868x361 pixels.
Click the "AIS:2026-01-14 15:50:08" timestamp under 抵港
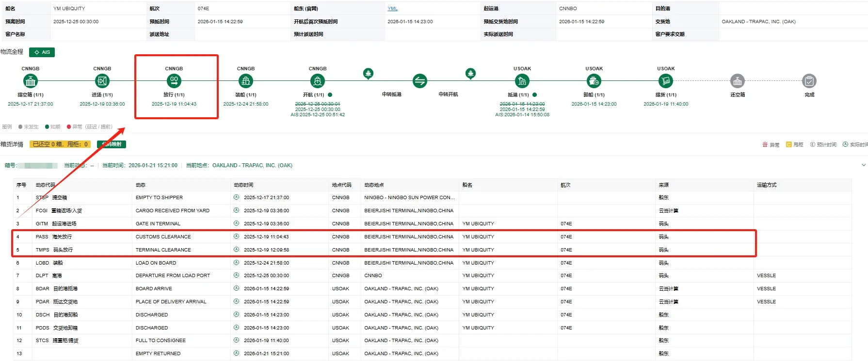(x=522, y=115)
